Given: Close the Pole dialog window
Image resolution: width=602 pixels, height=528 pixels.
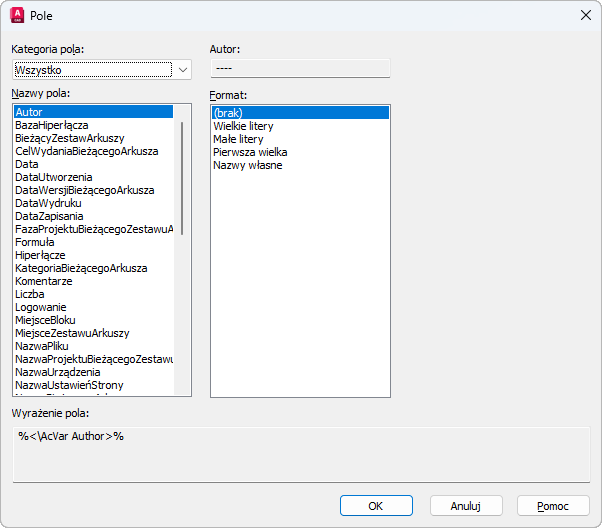Looking at the screenshot, I should 584,16.
